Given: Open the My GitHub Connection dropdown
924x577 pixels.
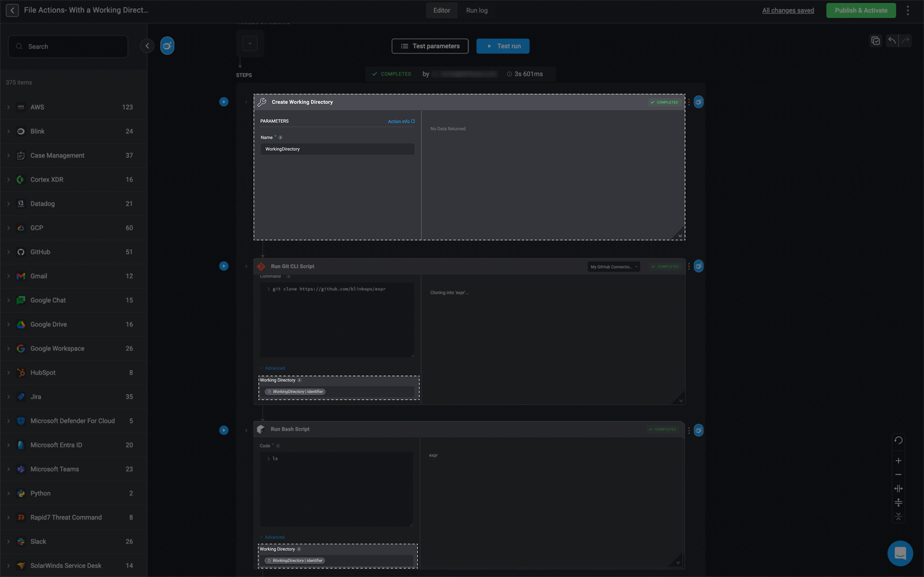Looking at the screenshot, I should click(613, 267).
